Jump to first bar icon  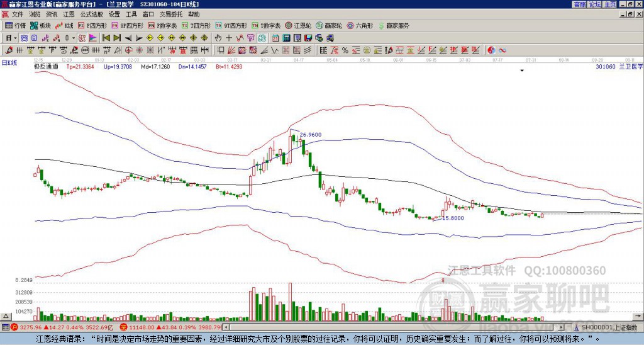click(106, 38)
